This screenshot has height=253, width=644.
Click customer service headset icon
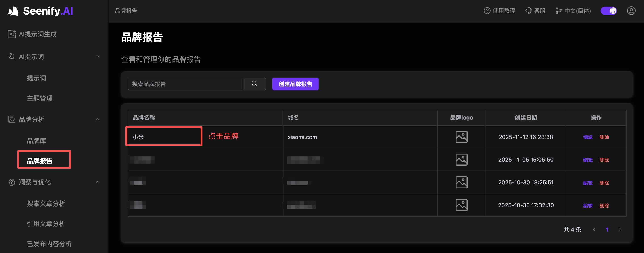pyautogui.click(x=529, y=11)
